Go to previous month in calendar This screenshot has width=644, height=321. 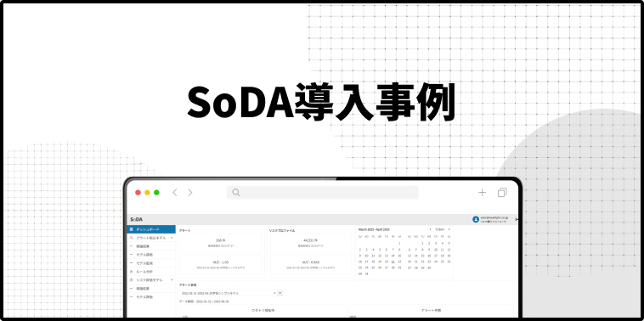(430, 229)
